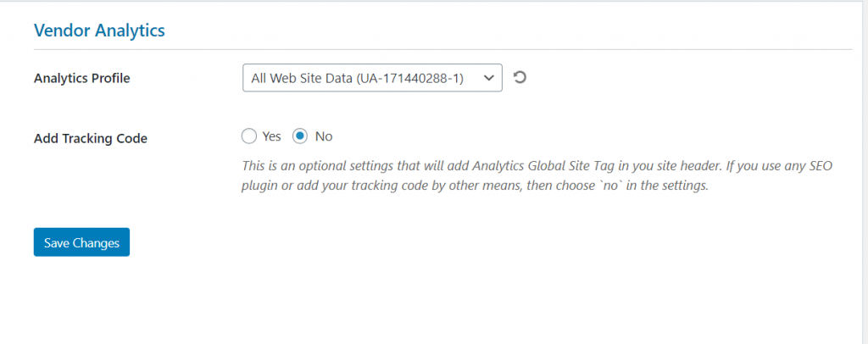Open the Analytics Profile select box
868x344 pixels.
click(372, 78)
